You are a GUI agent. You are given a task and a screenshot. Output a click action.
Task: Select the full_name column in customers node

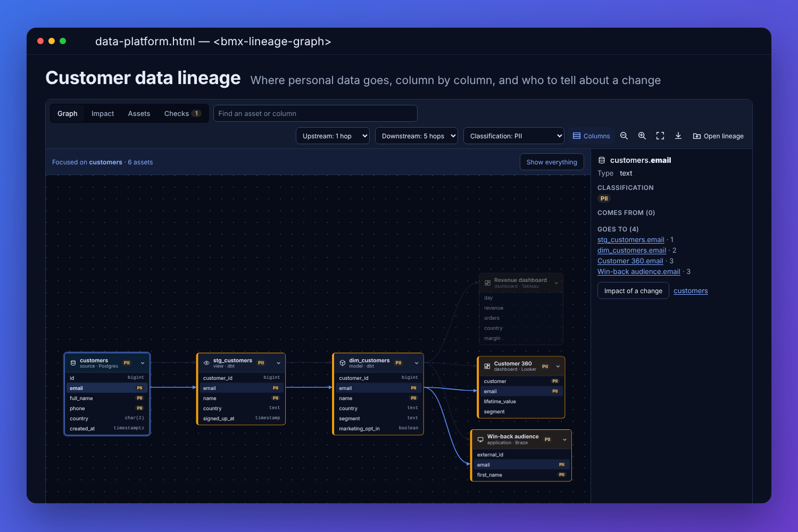pos(107,398)
